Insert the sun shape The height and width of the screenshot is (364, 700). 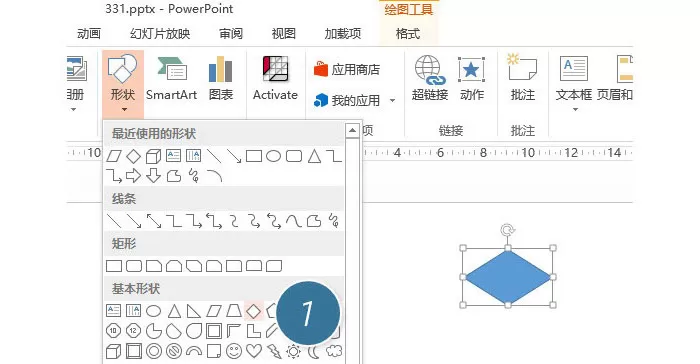point(294,351)
